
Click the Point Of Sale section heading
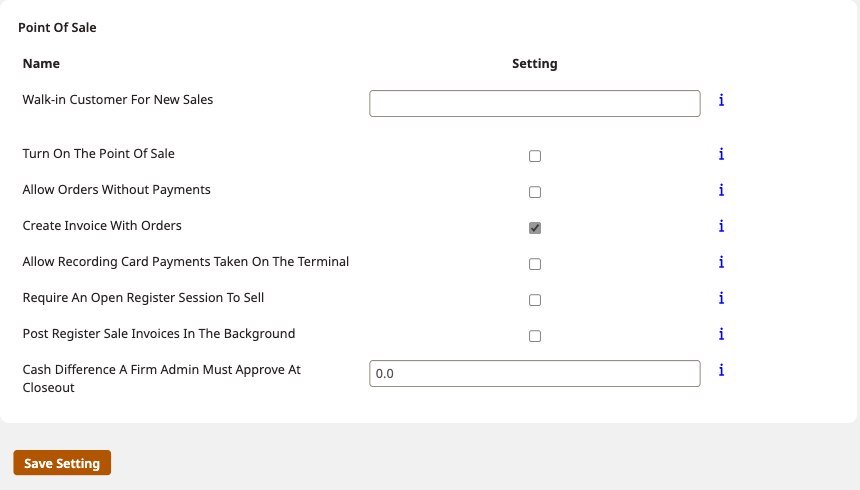pos(57,27)
